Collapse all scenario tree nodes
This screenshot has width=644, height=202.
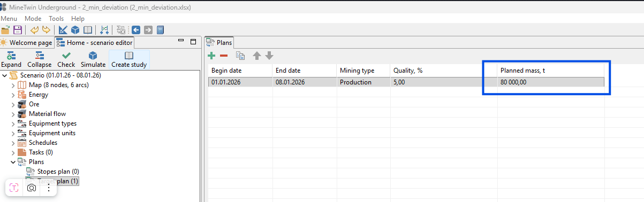[40, 60]
